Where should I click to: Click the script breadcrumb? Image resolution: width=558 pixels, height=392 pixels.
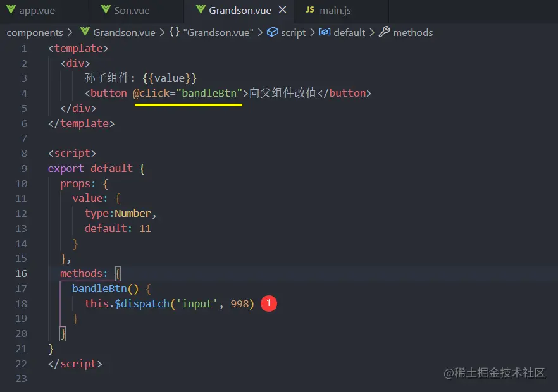[294, 33]
